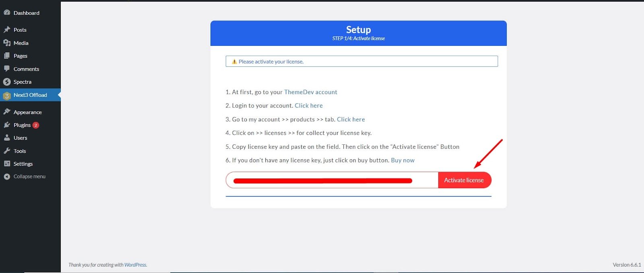Click the Spectra logo icon
The image size is (644, 273).
click(x=7, y=82)
